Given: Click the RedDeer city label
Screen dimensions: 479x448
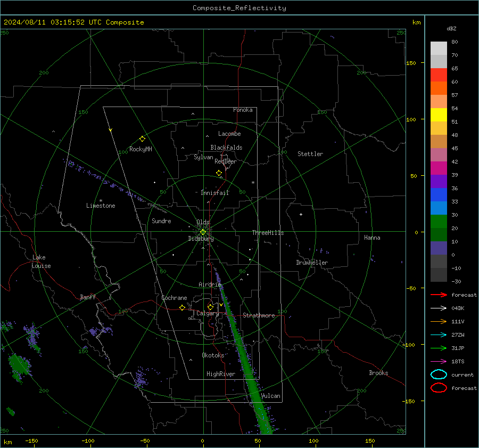Looking at the screenshot, I should coord(226,161).
